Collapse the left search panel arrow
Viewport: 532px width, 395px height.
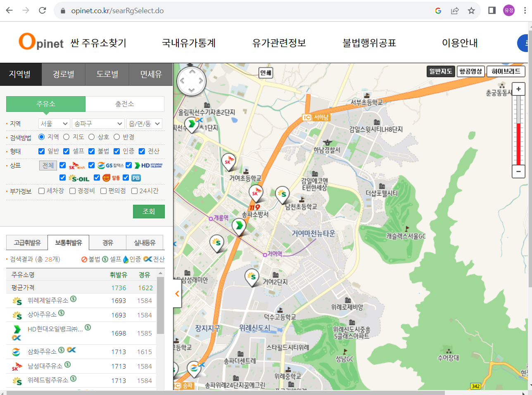(x=177, y=293)
